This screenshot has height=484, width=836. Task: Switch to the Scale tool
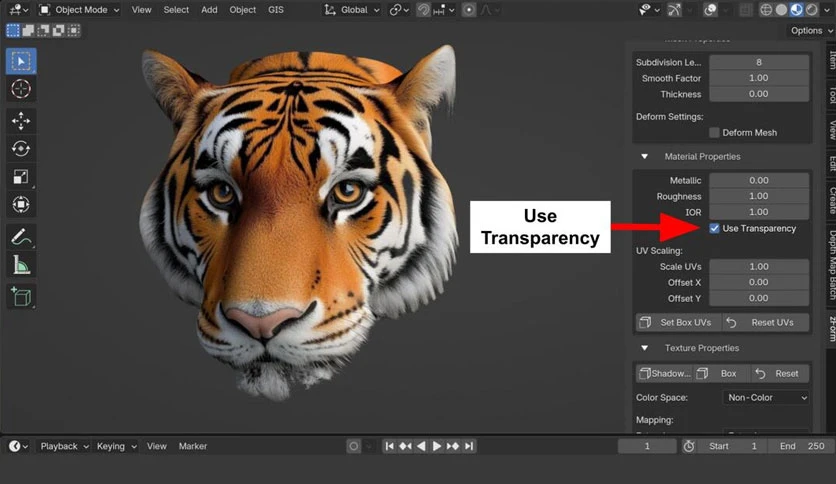(x=21, y=176)
